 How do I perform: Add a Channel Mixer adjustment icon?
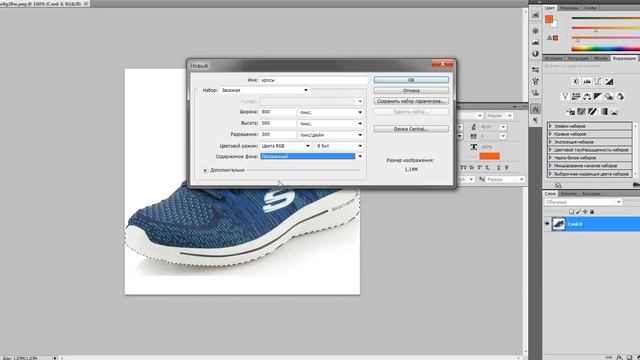tap(620, 96)
